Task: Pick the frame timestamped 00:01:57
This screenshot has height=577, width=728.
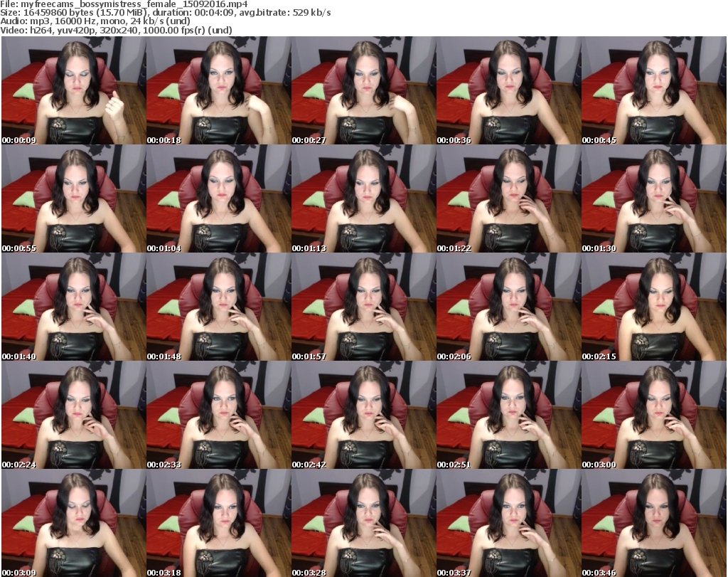Action: (363, 307)
